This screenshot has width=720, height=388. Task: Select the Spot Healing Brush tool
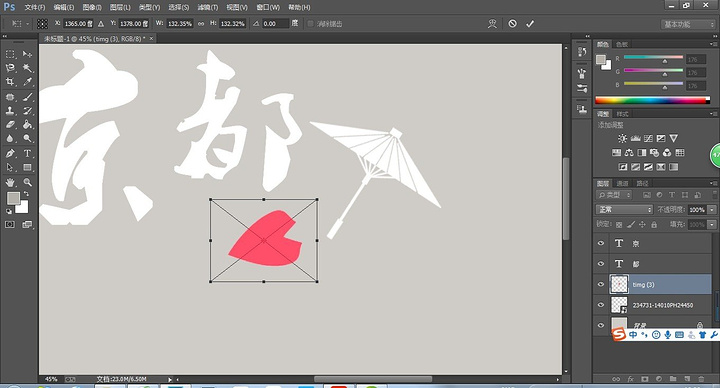10,97
